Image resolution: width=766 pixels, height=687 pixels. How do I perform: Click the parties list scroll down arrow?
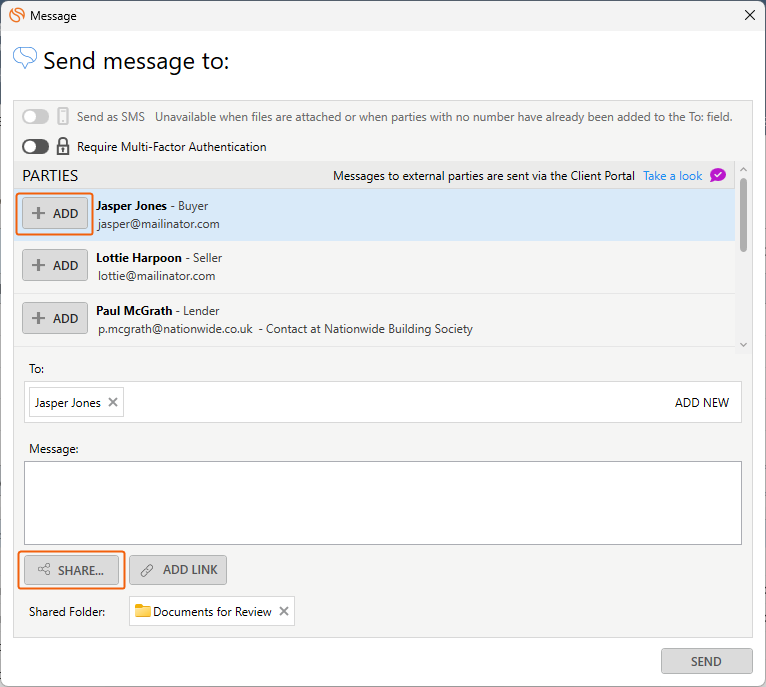tap(744, 344)
